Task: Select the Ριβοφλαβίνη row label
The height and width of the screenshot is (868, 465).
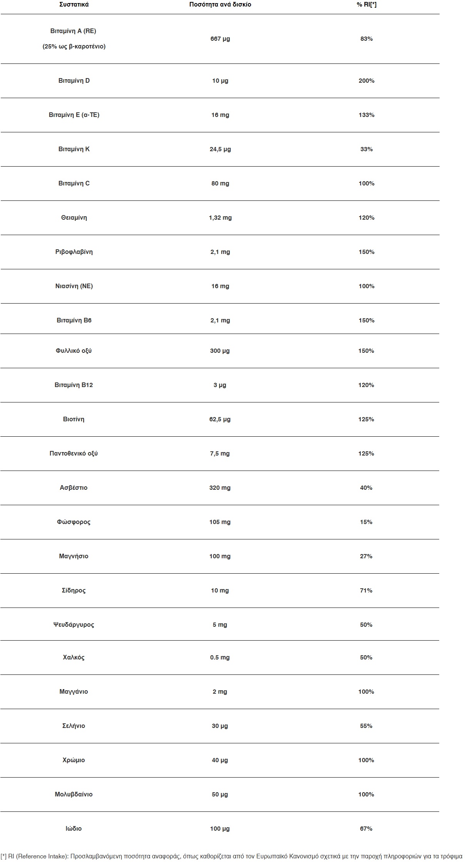Action: click(x=74, y=252)
